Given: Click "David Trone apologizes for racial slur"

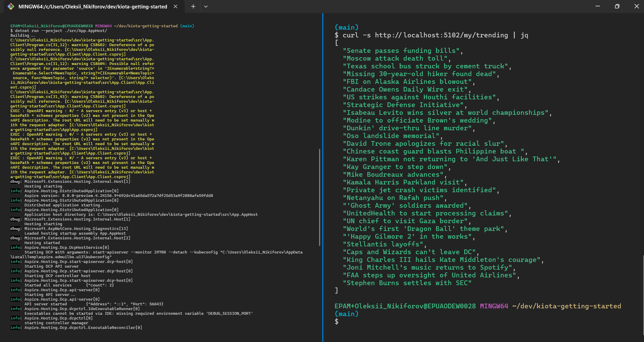Looking at the screenshot, I should [425, 143].
